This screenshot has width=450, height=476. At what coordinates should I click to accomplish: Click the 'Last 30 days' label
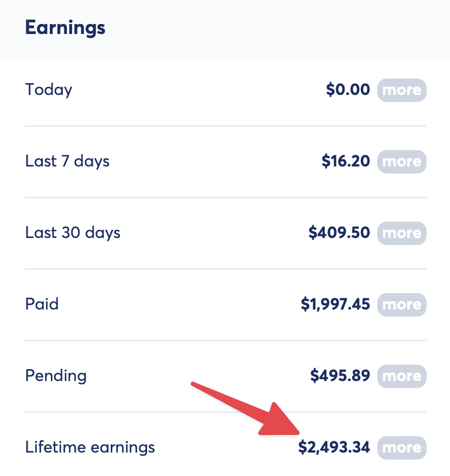coord(73,233)
